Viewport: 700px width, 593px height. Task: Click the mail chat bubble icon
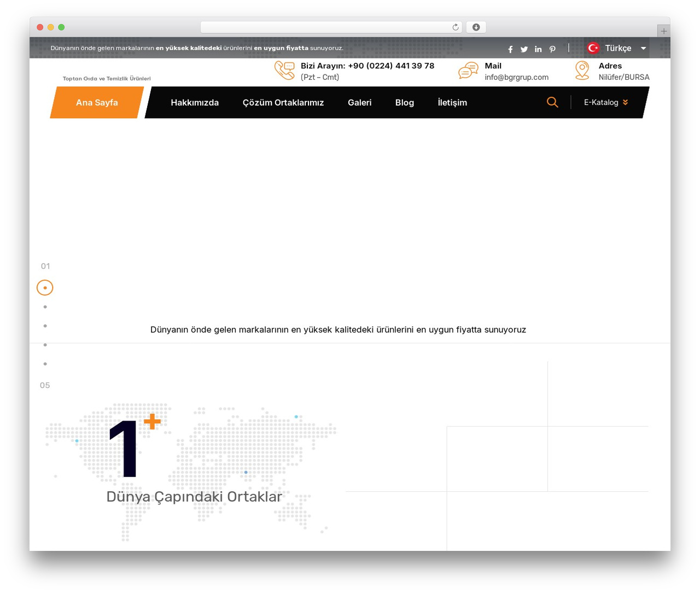tap(468, 71)
